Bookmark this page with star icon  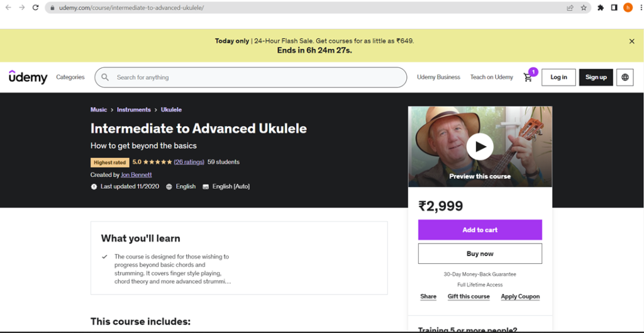(x=584, y=8)
